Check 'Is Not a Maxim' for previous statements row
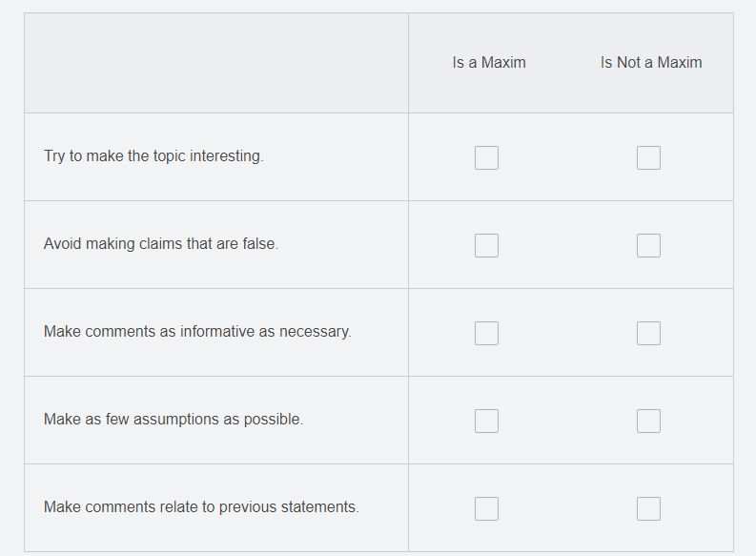This screenshot has height=556, width=756. (x=648, y=508)
